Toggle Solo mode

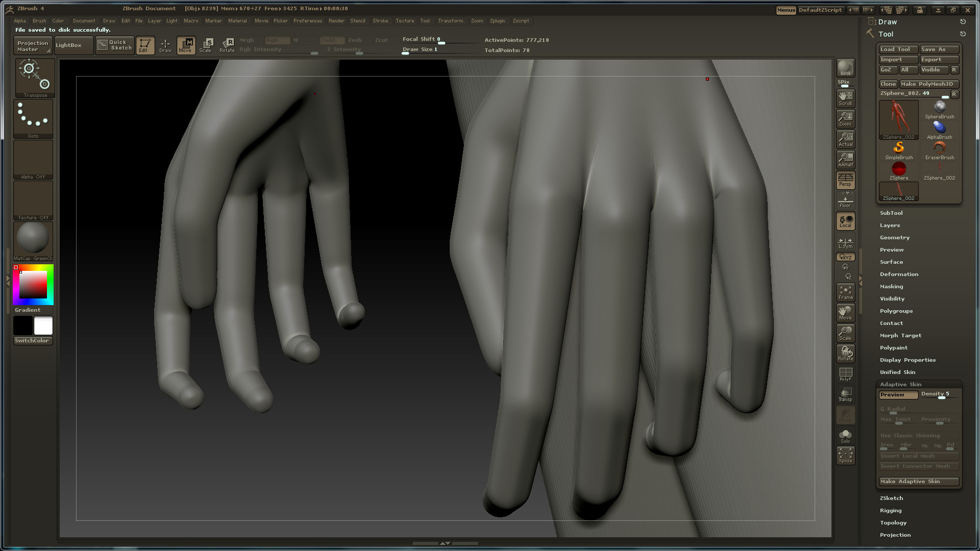coord(845,436)
